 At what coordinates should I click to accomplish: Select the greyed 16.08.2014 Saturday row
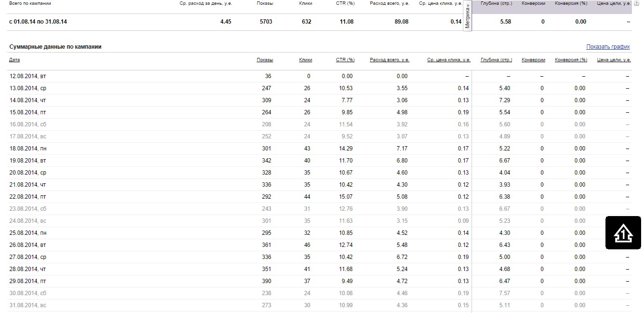pyautogui.click(x=28, y=124)
